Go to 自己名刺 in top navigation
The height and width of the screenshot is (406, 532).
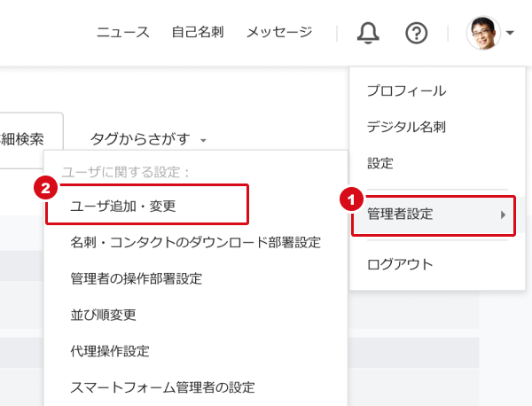pyautogui.click(x=198, y=33)
